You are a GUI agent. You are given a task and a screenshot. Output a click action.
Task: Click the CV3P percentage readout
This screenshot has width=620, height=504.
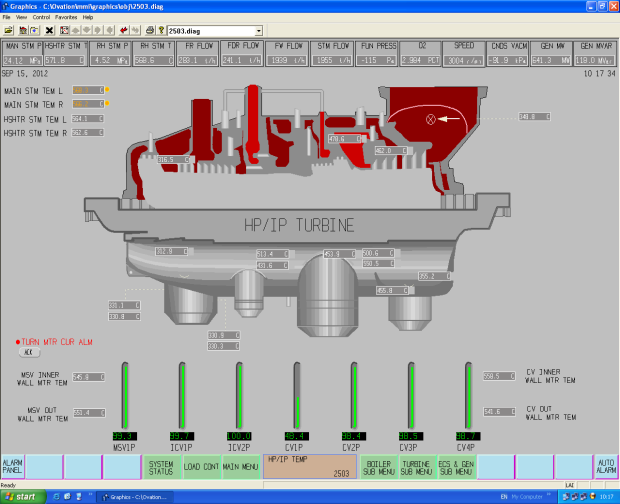pos(411,436)
